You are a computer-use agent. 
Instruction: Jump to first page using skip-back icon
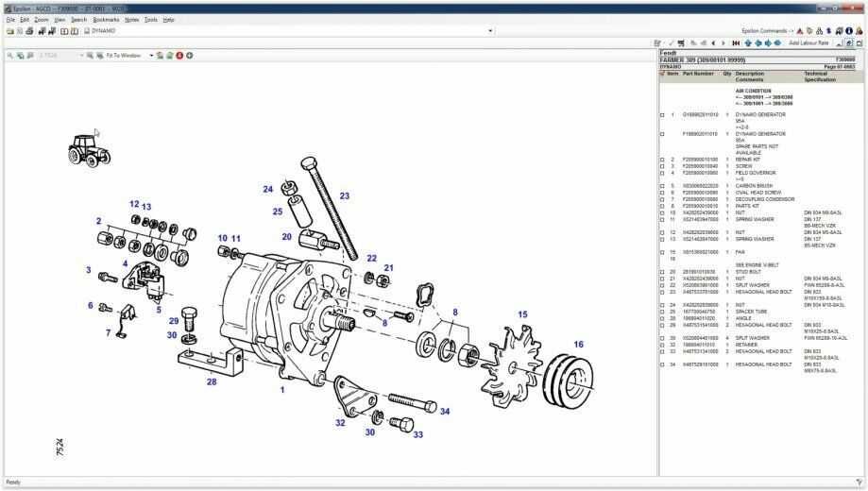point(736,42)
